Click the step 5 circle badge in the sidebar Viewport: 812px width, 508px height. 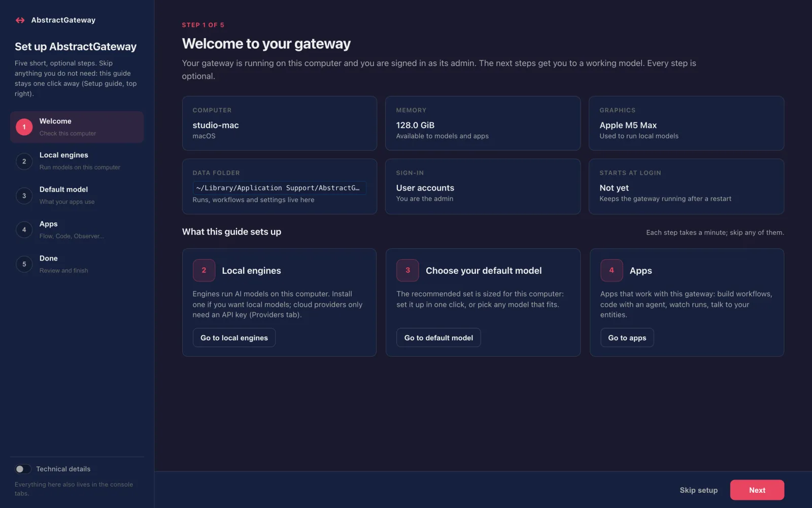[x=24, y=264]
